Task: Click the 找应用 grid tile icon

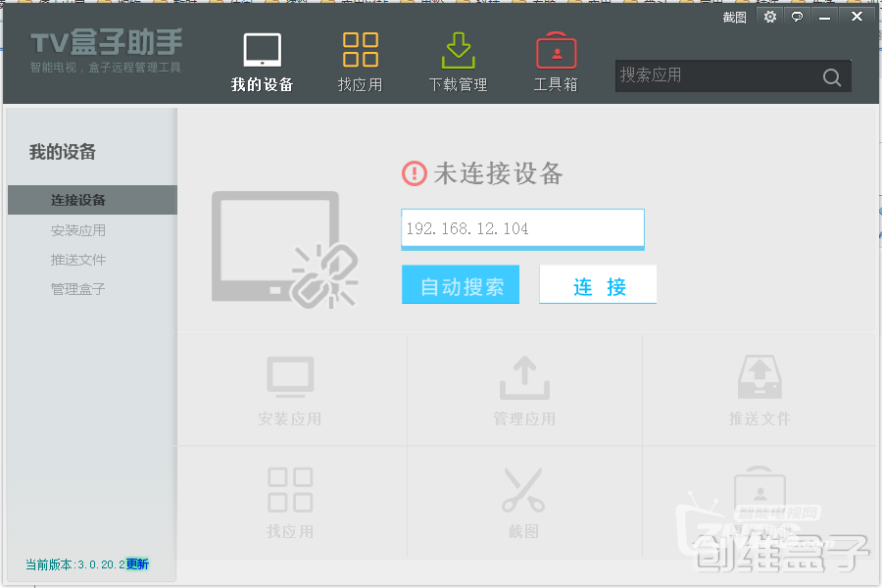Action: click(290, 490)
